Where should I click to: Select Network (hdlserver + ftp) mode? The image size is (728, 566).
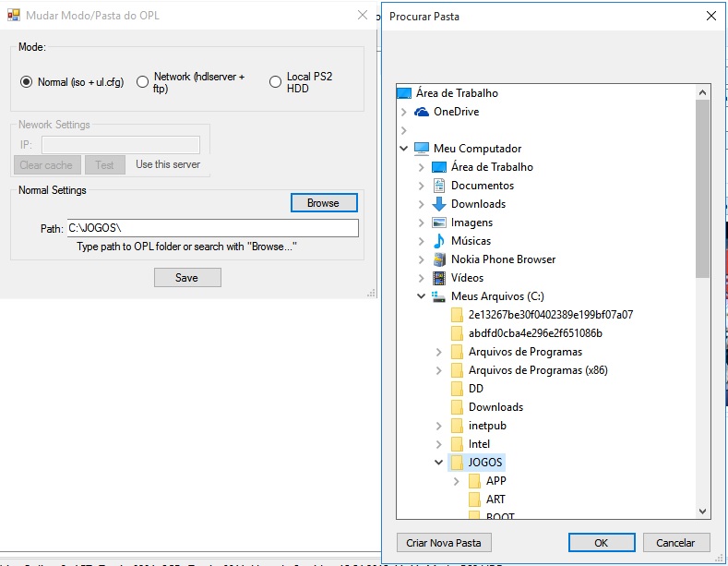[x=142, y=82]
